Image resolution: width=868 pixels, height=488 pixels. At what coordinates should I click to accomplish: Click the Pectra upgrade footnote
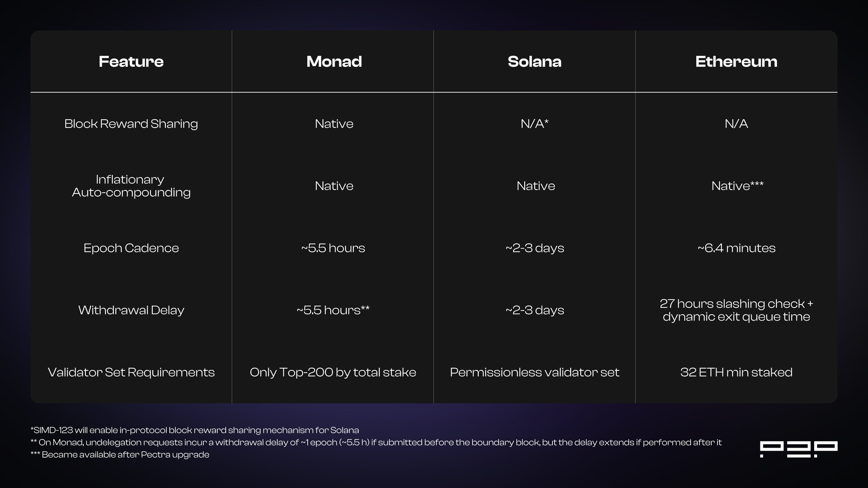pos(120,455)
